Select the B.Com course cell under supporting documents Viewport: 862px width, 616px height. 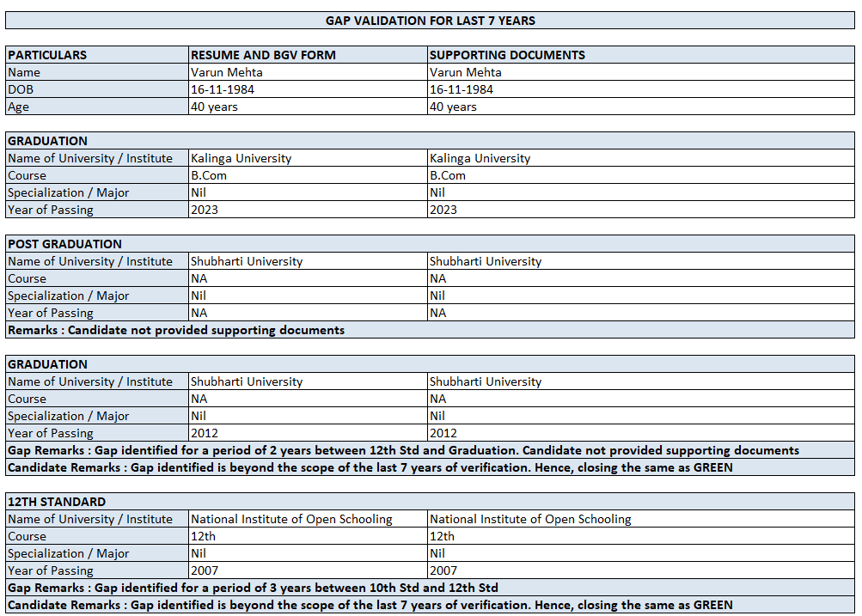[x=641, y=175]
